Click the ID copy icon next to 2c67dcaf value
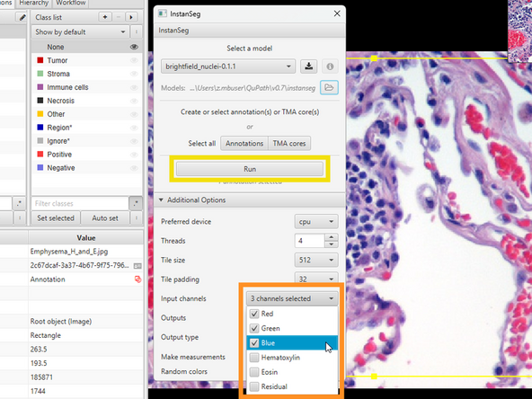This screenshot has height=399, width=532. pos(137,266)
